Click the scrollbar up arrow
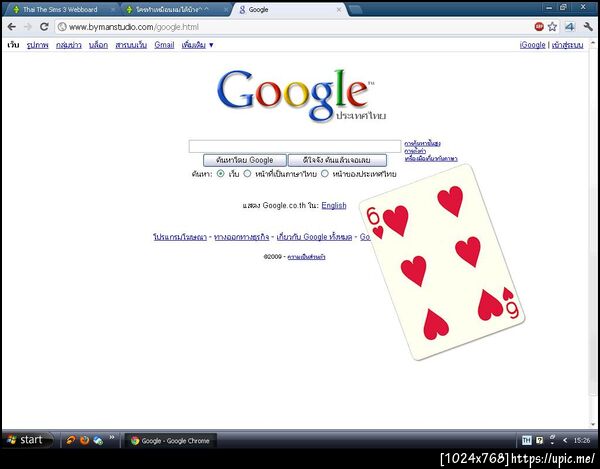The image size is (600, 469). 593,43
